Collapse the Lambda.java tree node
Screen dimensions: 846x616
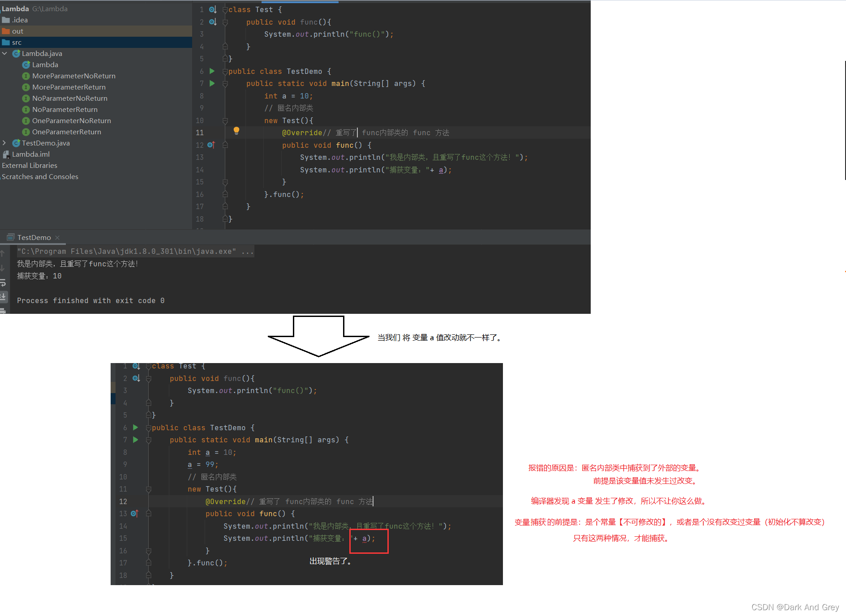[4, 53]
